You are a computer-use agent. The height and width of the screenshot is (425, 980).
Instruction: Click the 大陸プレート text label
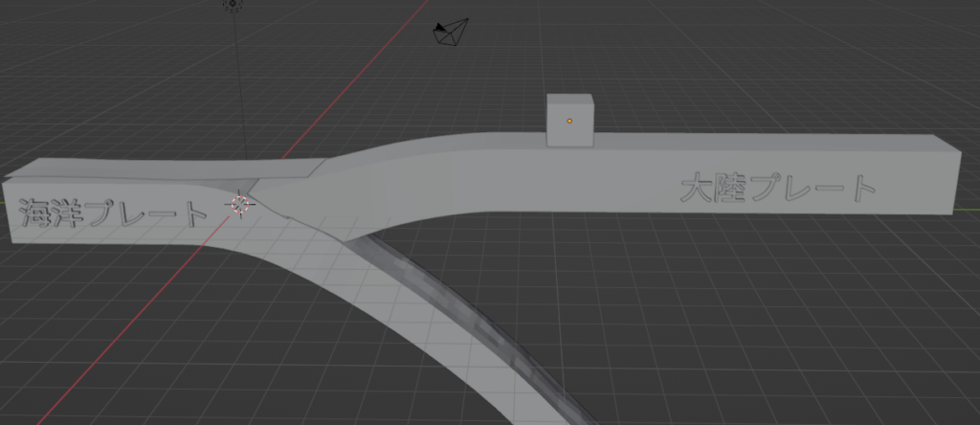pos(777,189)
